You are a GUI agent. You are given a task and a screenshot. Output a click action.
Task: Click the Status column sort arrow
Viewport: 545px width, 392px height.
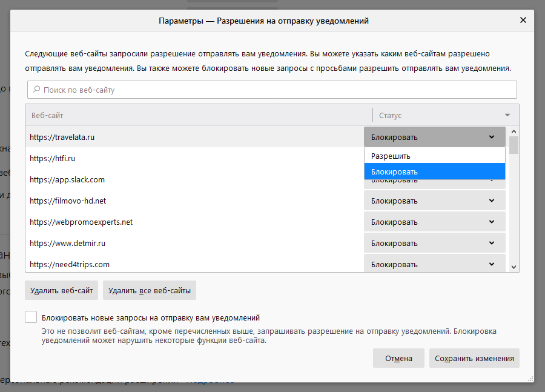[x=507, y=115]
